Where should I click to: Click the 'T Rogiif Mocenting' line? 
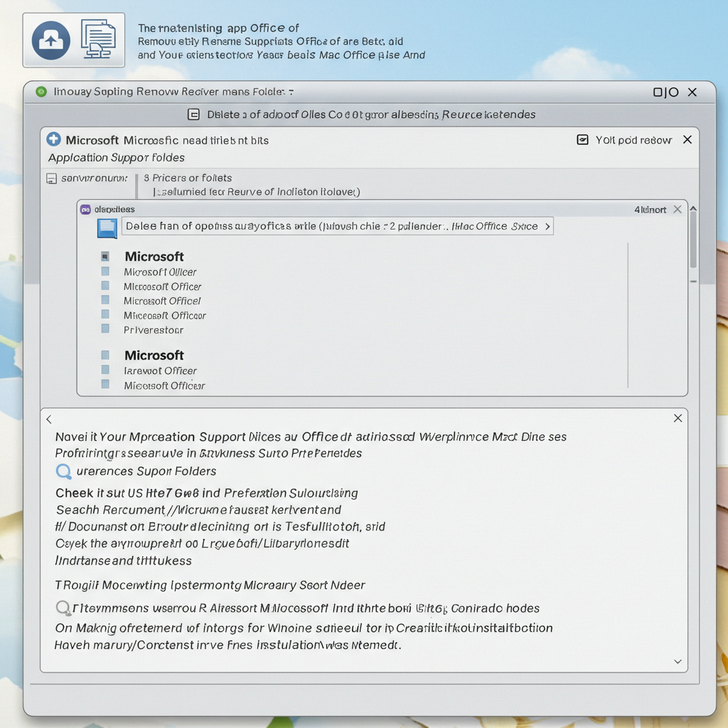[210, 585]
